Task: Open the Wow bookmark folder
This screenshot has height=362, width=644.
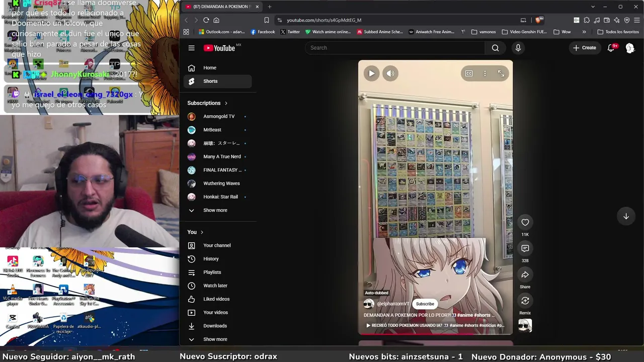Action: click(561, 32)
